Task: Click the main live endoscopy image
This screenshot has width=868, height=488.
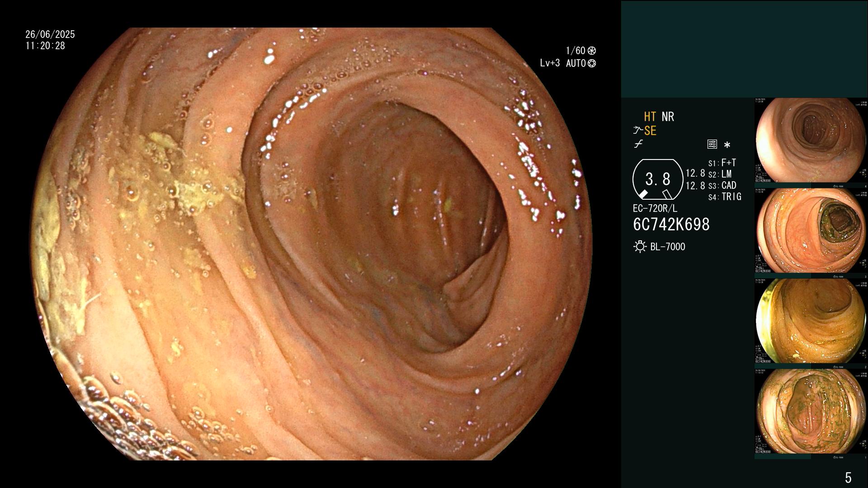Action: pyautogui.click(x=312, y=244)
